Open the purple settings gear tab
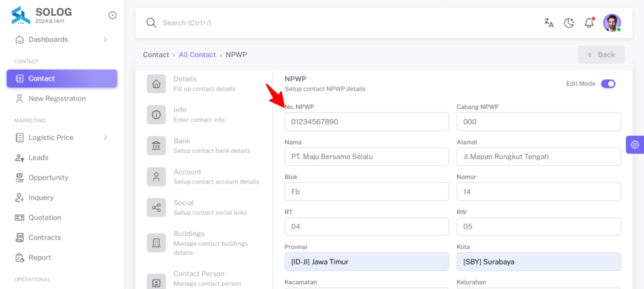The width and height of the screenshot is (644, 289). 635,144
